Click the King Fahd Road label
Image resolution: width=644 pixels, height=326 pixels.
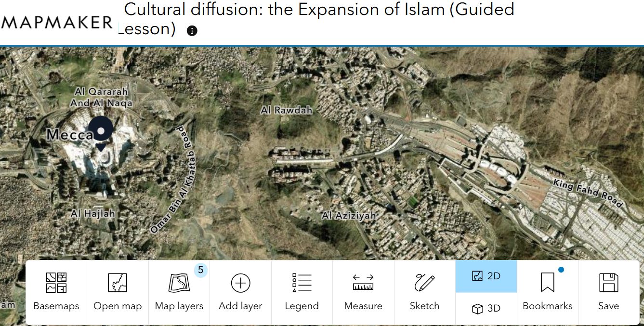(x=588, y=193)
